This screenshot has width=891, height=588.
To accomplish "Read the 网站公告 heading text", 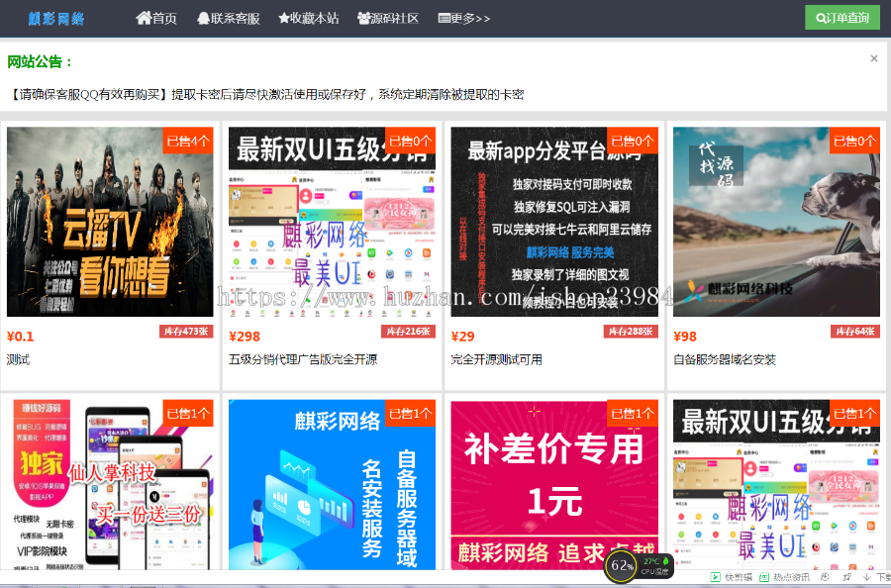I will 40,62.
